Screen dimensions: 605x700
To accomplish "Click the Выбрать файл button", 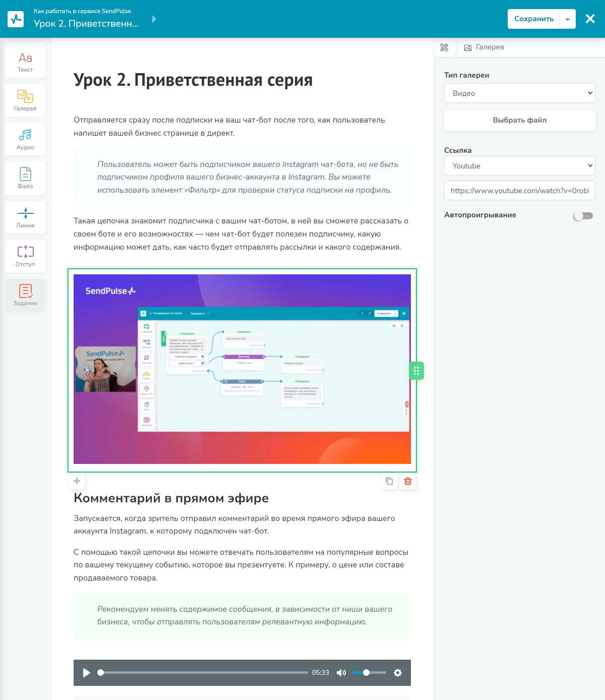I will [x=519, y=120].
